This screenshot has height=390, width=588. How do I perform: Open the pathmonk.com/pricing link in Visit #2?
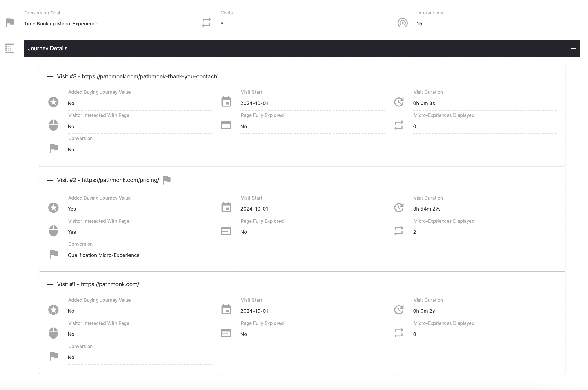click(x=120, y=179)
